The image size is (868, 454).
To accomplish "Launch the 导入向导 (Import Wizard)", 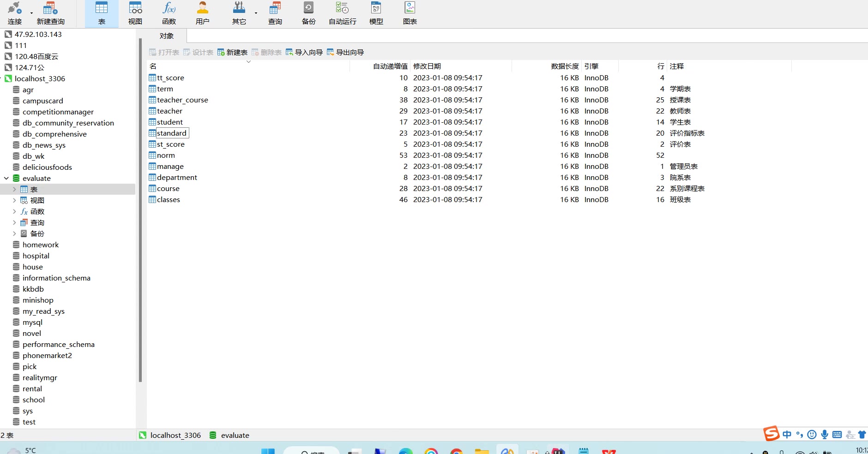I will click(304, 52).
